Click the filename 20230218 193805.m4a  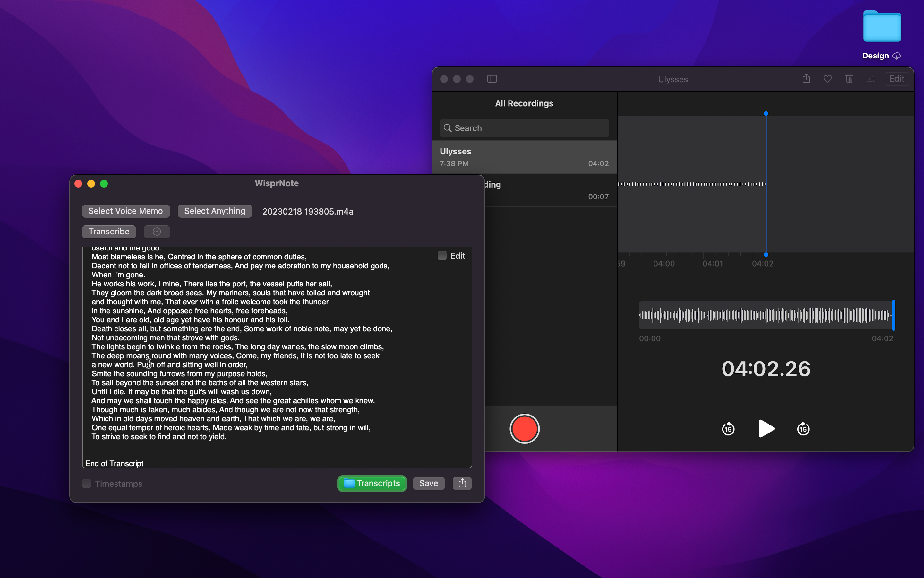pyautogui.click(x=308, y=211)
